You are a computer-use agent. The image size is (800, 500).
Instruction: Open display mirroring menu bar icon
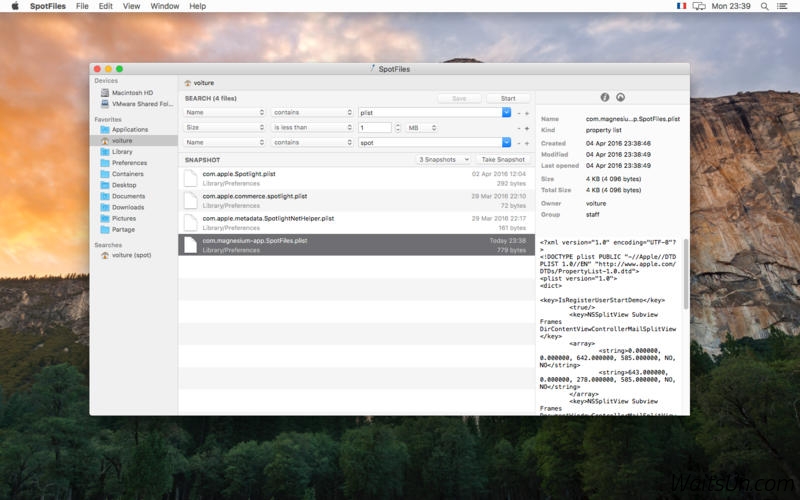coord(699,6)
